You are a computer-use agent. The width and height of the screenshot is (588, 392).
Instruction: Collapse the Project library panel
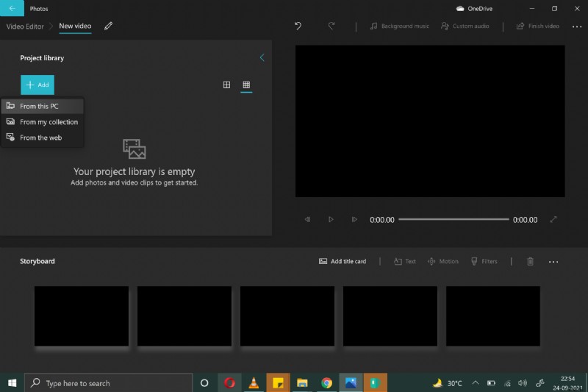coord(262,57)
